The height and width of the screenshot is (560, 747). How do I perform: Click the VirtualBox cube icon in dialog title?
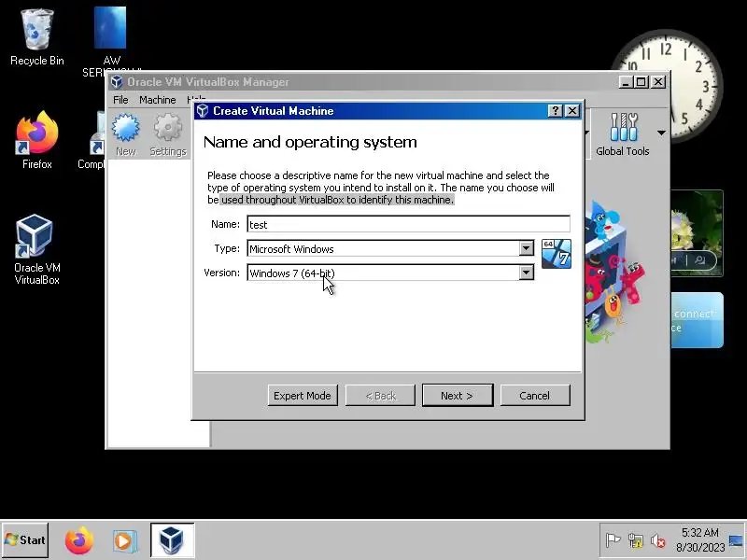coord(203,111)
